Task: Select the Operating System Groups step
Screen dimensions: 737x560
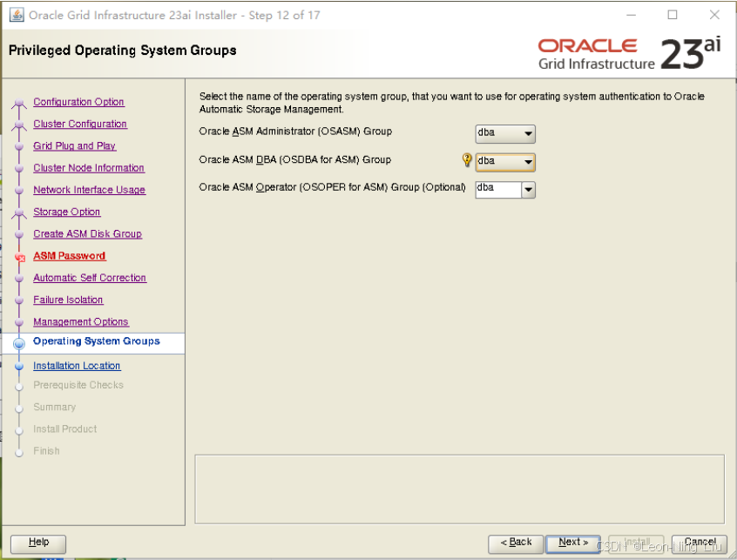Action: [97, 341]
